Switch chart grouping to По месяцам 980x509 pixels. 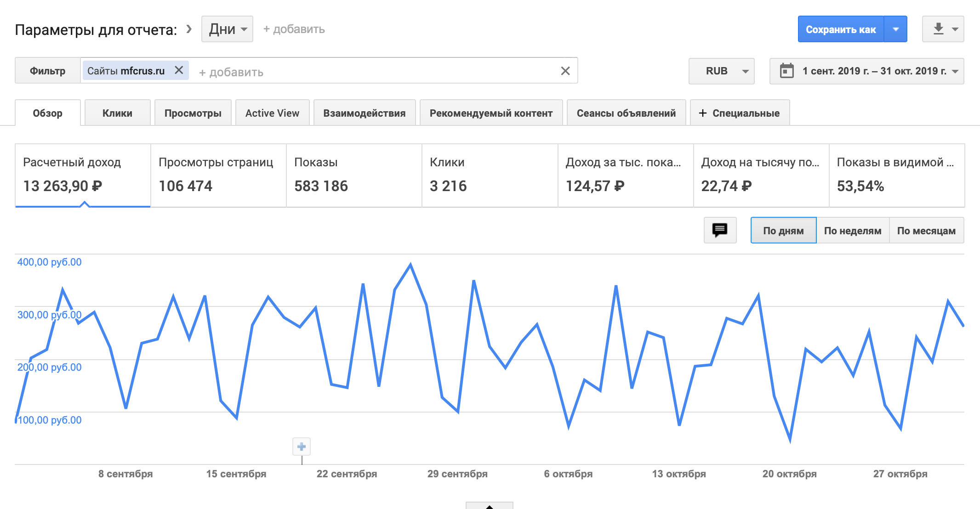coord(926,231)
